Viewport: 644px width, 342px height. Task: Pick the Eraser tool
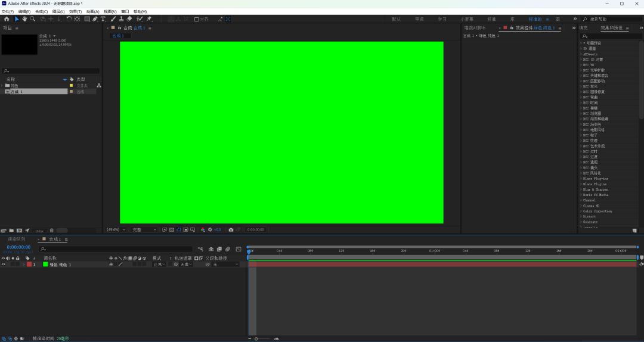[x=129, y=19]
